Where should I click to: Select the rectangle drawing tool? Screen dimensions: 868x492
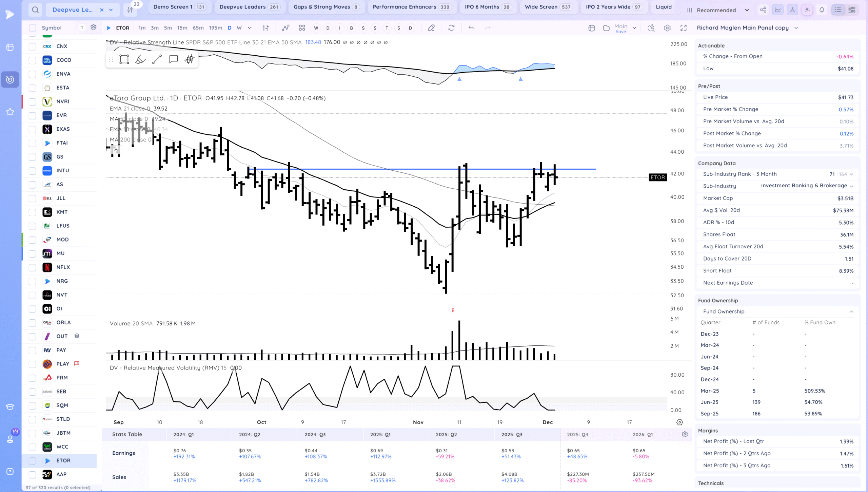[124, 59]
